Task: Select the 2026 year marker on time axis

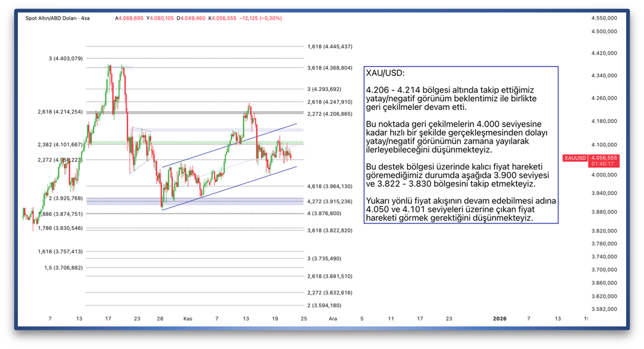Action: click(x=500, y=319)
